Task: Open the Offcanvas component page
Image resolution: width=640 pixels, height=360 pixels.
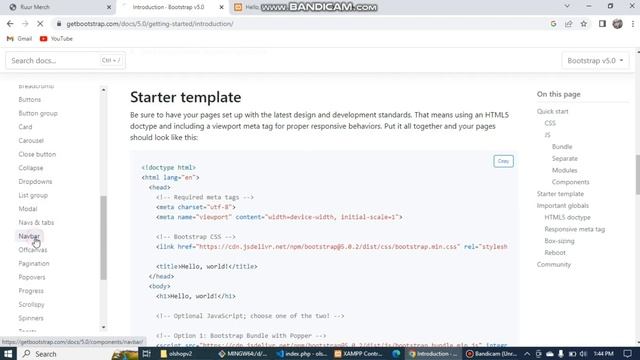Action: click(x=33, y=250)
